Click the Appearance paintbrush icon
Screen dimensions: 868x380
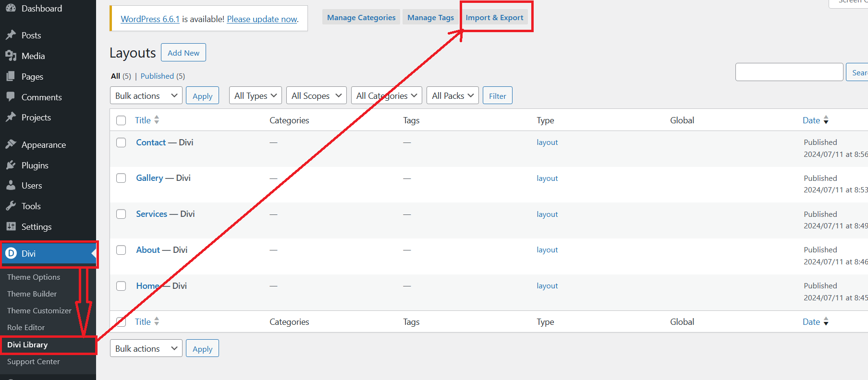11,144
